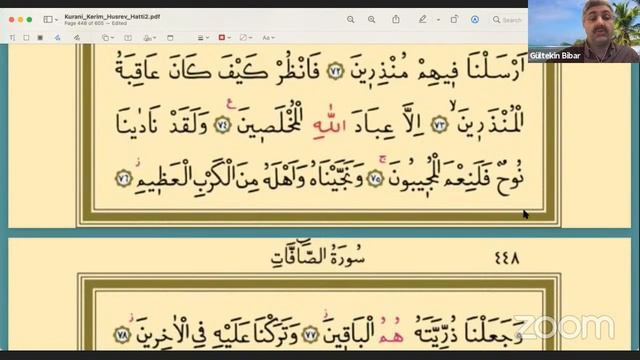Open the red Border Color picker
640x360 pixels.
click(x=224, y=38)
